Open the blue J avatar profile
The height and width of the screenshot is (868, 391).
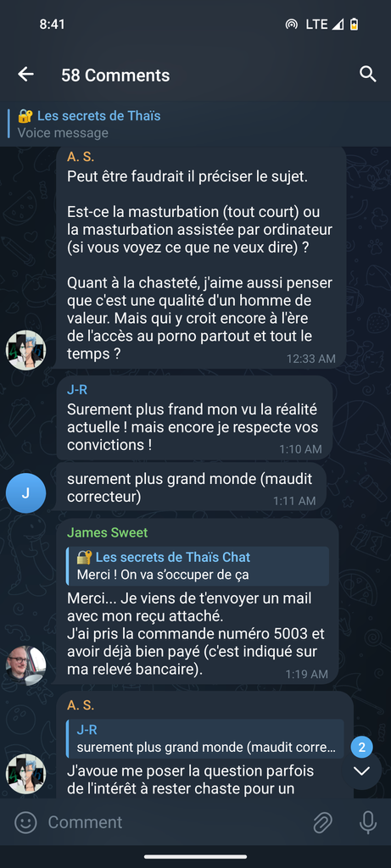click(25, 493)
